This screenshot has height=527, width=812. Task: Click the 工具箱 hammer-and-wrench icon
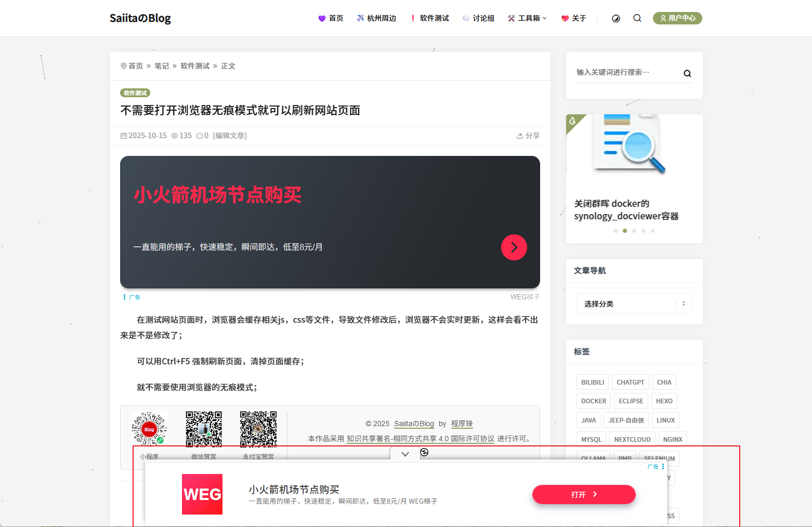[511, 18]
